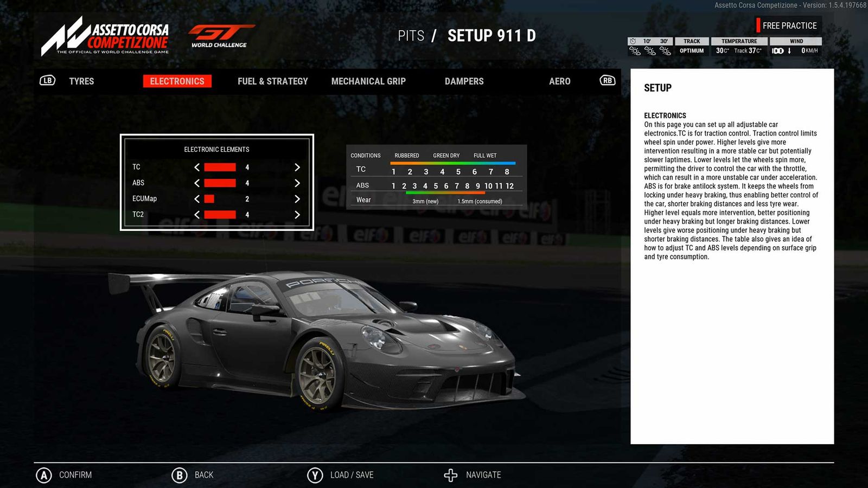
Task: Switch to Fuel & Strategy tab
Action: 273,81
